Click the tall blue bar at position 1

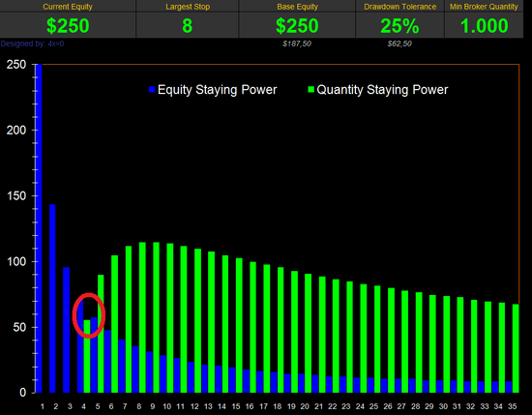coord(39,228)
